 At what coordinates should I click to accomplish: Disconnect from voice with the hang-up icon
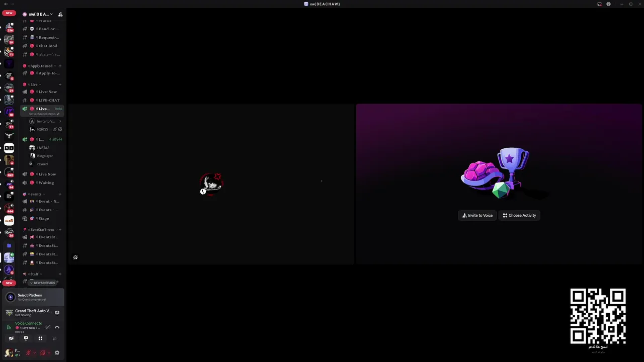57,327
